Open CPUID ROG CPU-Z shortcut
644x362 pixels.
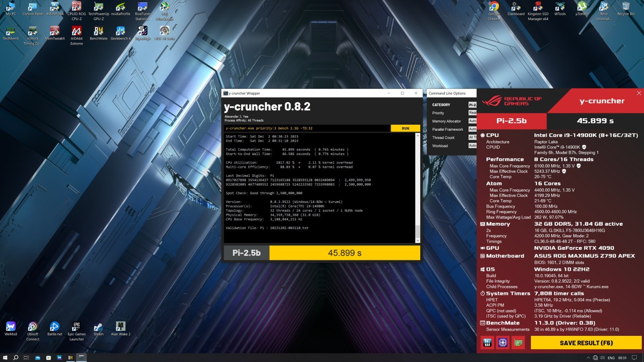point(76,11)
